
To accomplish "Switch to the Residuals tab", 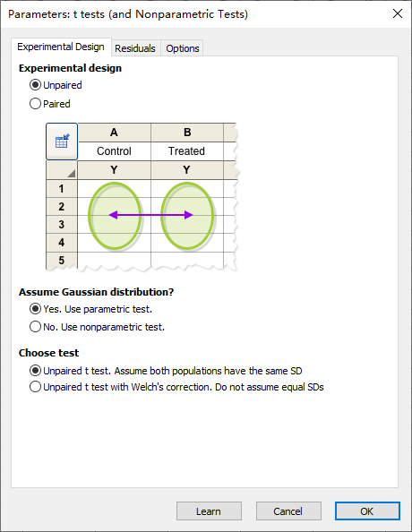I will coord(135,48).
